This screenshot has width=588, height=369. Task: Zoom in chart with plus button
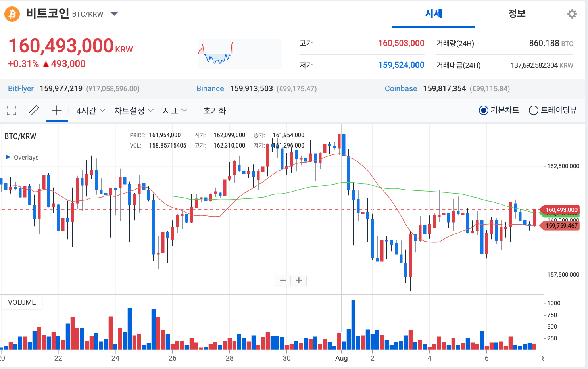click(x=299, y=281)
